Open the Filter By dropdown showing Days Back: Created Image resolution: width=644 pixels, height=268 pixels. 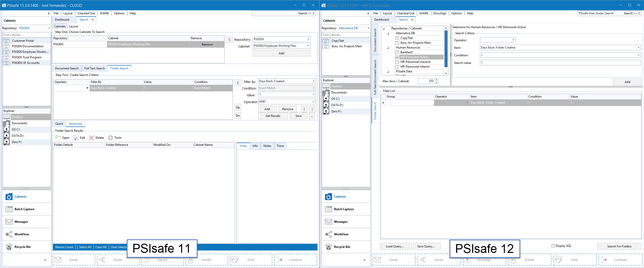pos(313,81)
